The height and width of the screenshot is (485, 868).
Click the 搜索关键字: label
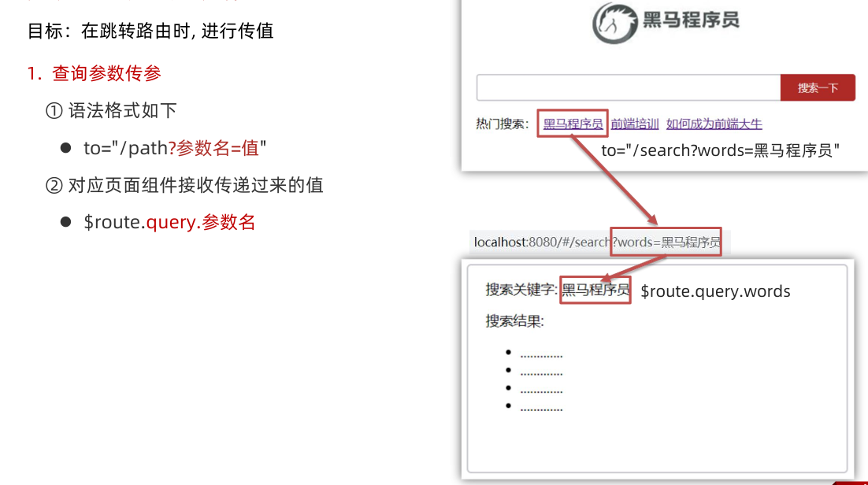point(521,290)
